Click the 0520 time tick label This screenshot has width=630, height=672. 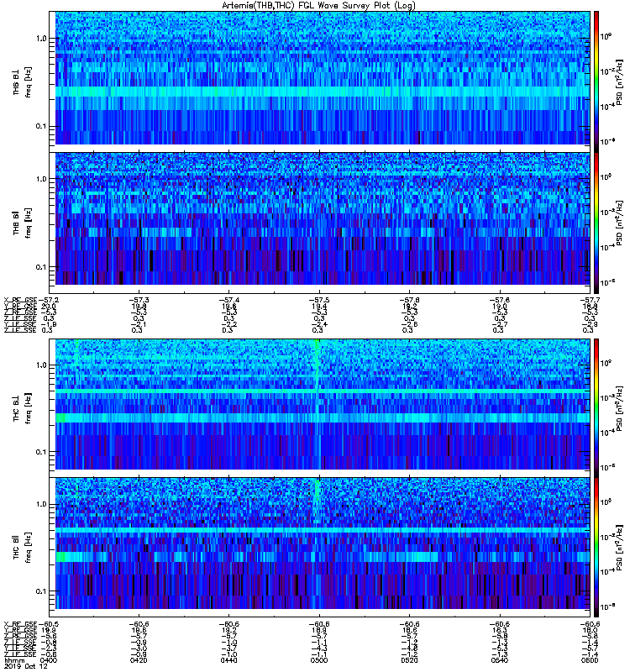click(x=409, y=660)
